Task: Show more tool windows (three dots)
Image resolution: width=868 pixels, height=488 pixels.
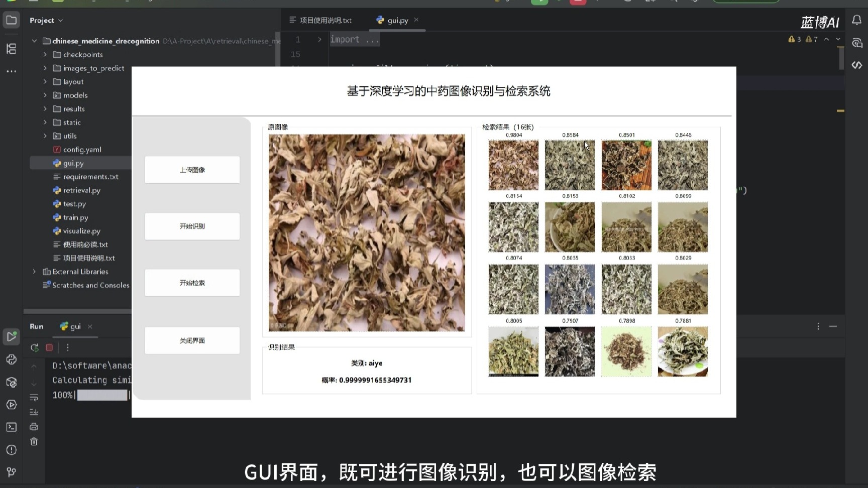Action: click(x=11, y=71)
